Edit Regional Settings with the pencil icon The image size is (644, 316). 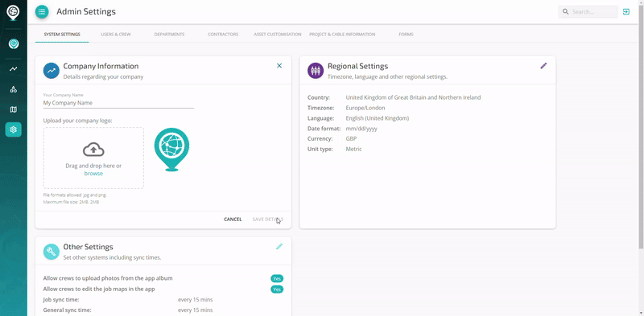[x=543, y=66]
